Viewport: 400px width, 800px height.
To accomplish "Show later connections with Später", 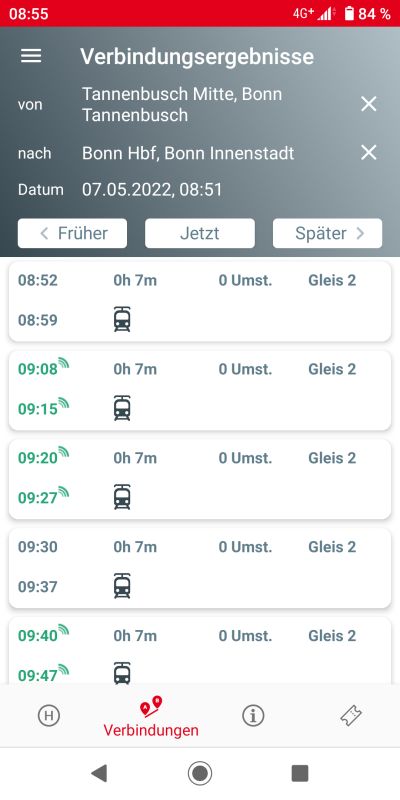I will coord(328,233).
